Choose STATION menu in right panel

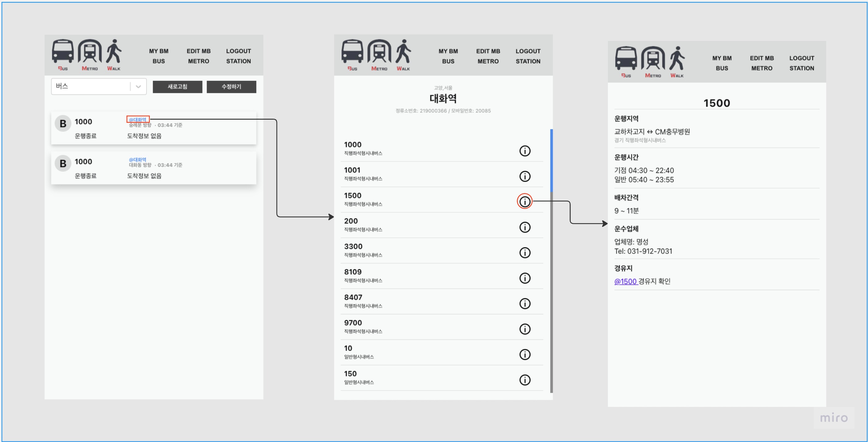point(801,68)
